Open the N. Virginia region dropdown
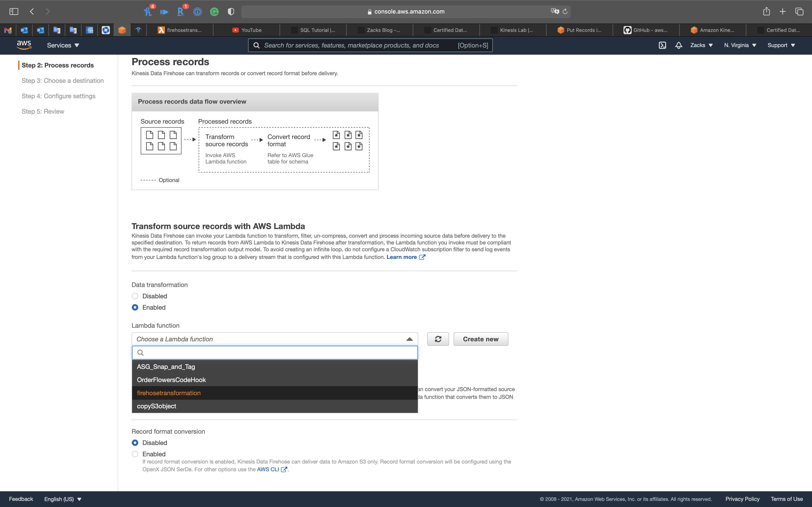812x507 pixels. (740, 45)
